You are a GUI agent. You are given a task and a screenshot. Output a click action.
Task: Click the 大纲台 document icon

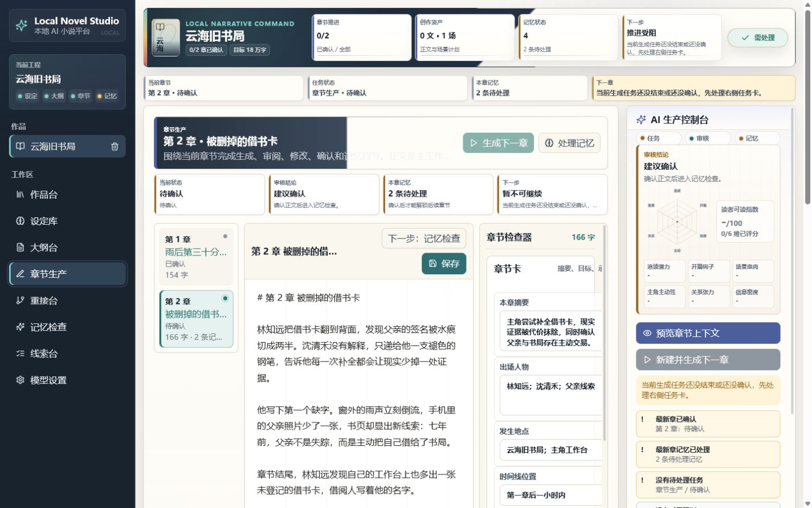pyautogui.click(x=20, y=247)
